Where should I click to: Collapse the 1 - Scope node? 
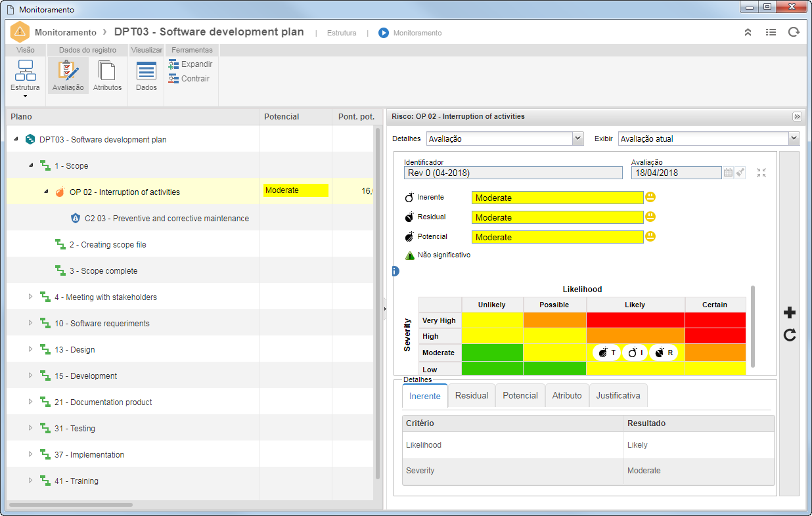pos(31,165)
